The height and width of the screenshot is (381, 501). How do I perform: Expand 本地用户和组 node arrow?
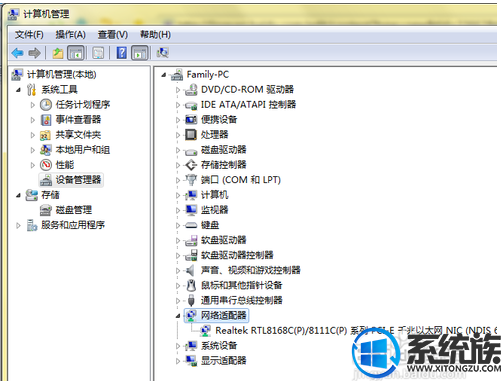click(32, 150)
